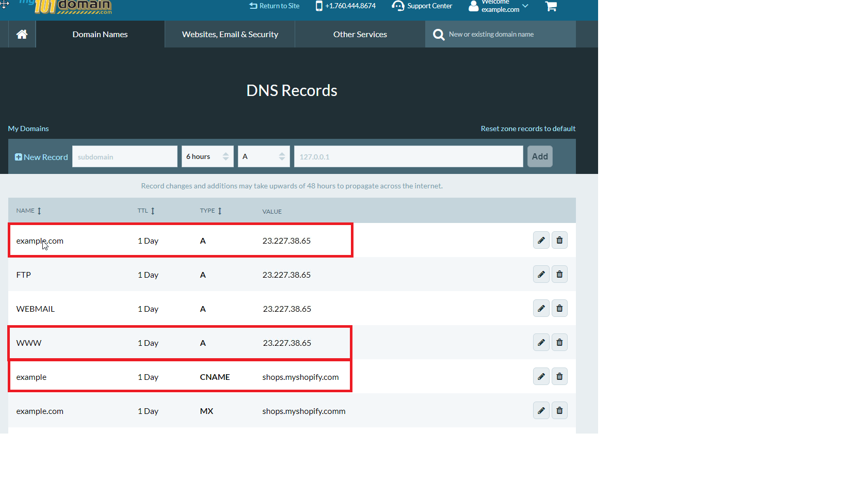Open the 6 hours TTL dropdown
Image resolution: width=868 pixels, height=480 pixels.
pyautogui.click(x=207, y=157)
